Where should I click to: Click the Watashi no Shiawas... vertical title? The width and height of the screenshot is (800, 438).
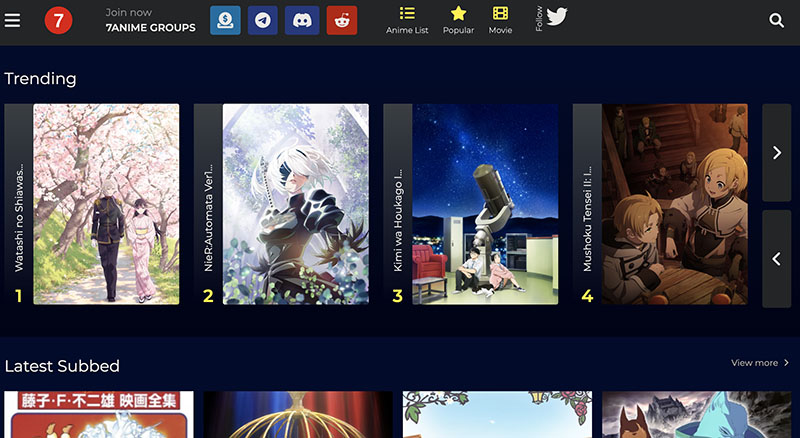(x=19, y=217)
